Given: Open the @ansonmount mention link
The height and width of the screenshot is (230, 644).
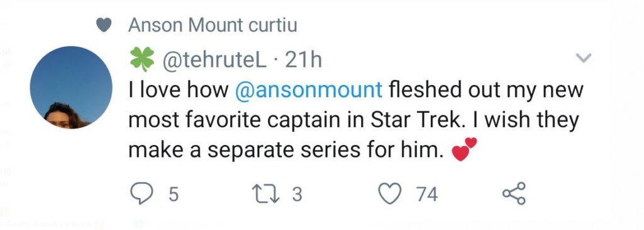Looking at the screenshot, I should pos(309,91).
